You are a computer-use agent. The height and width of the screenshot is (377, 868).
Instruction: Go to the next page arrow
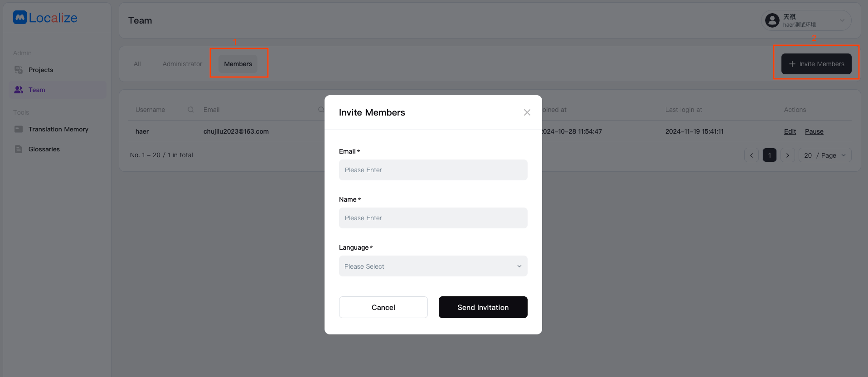click(x=788, y=155)
